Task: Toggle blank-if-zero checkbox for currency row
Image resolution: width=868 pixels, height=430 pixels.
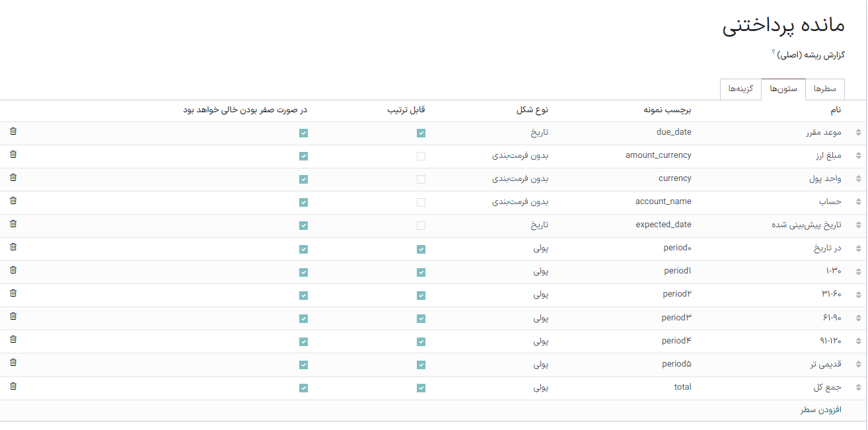Action: 303,180
